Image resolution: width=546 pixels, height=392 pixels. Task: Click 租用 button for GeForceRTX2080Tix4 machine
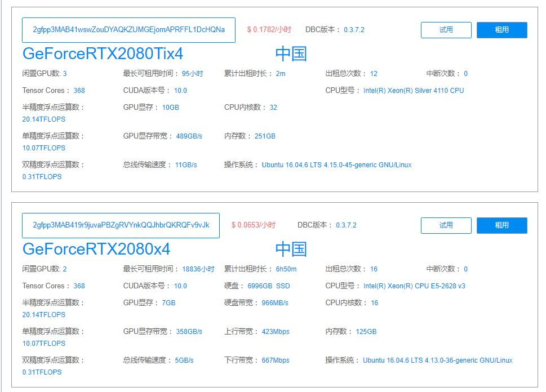[x=502, y=30]
